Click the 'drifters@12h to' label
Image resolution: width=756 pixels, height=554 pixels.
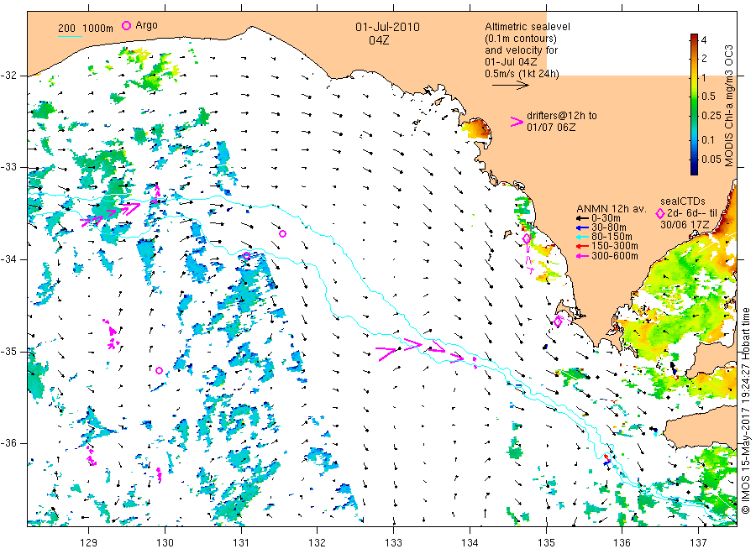click(562, 116)
